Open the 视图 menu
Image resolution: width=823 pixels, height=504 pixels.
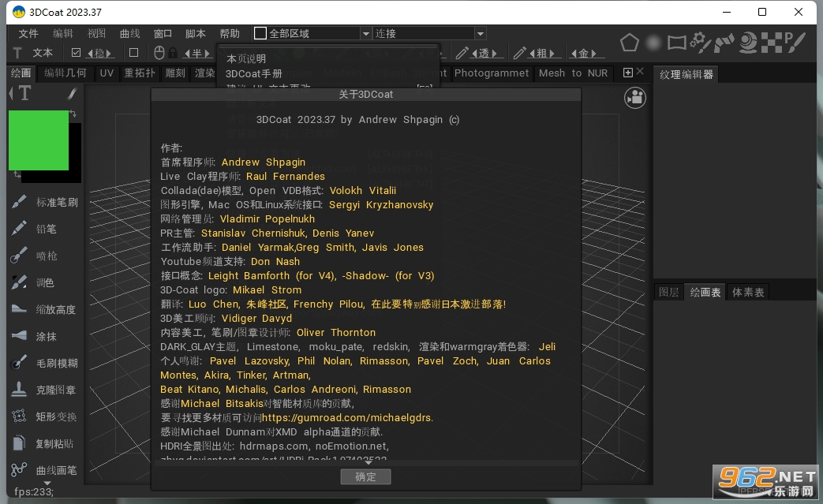coord(96,34)
